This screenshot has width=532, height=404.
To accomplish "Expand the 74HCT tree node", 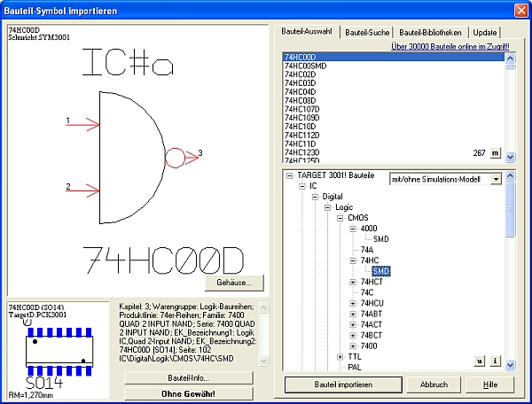I will point(352,282).
